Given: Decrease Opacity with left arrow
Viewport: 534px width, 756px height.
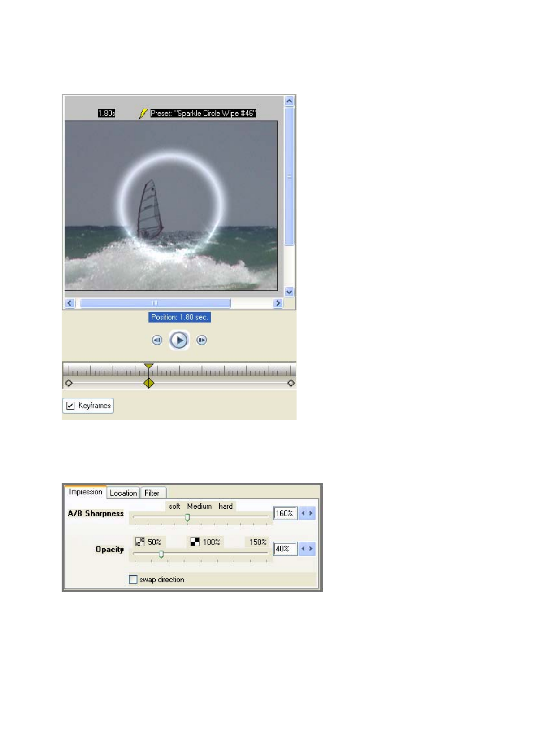Looking at the screenshot, I should pos(303,549).
